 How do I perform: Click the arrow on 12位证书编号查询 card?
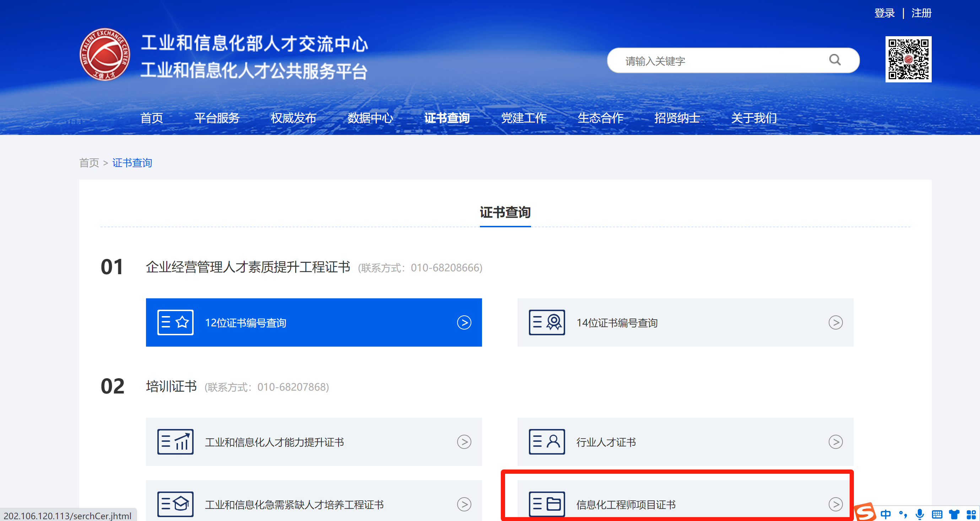tap(464, 322)
